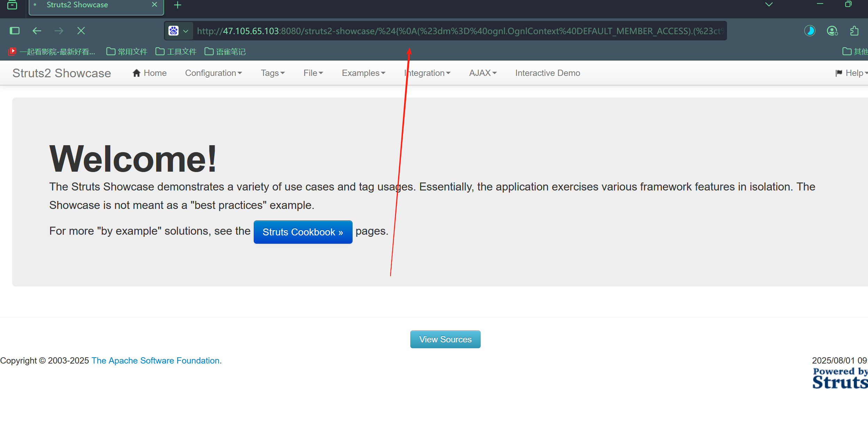Click the 2025/08/01 timestamp text

pos(840,360)
